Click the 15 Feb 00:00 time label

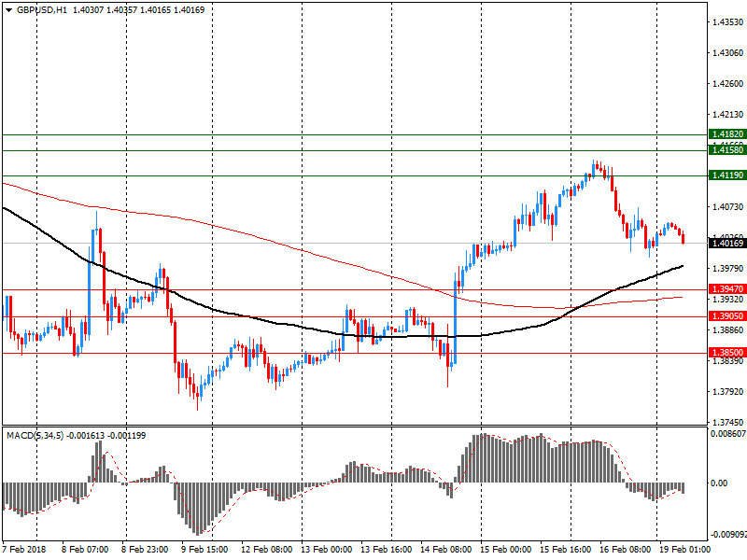pyautogui.click(x=505, y=550)
